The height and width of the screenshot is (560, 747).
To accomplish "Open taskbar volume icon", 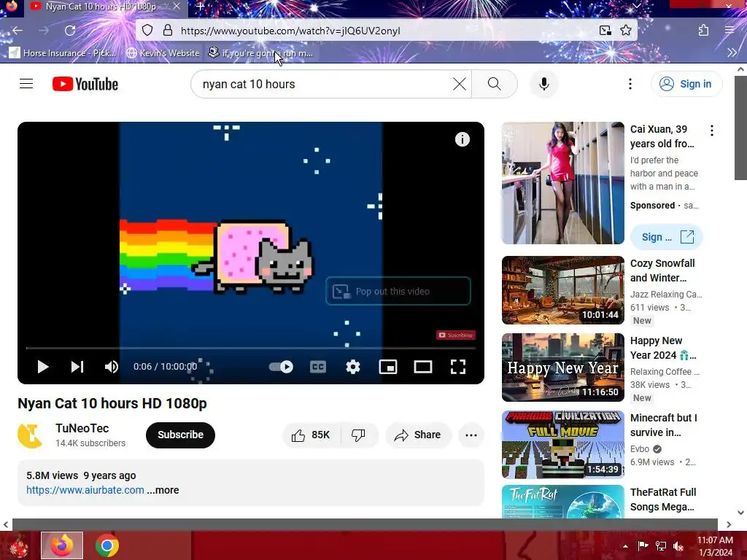I will (x=678, y=546).
